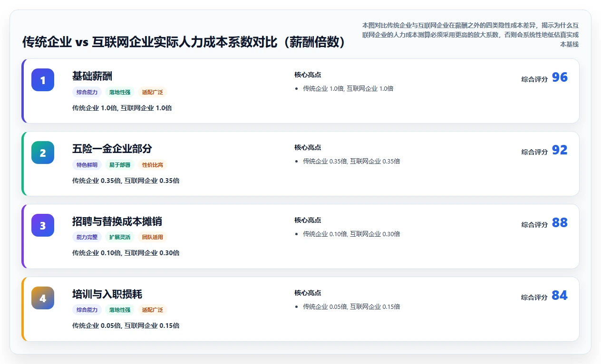Viewport: 601px width, 364px height.
Task: Select the 培训与入职损耗 card title
Action: pyautogui.click(x=107, y=294)
